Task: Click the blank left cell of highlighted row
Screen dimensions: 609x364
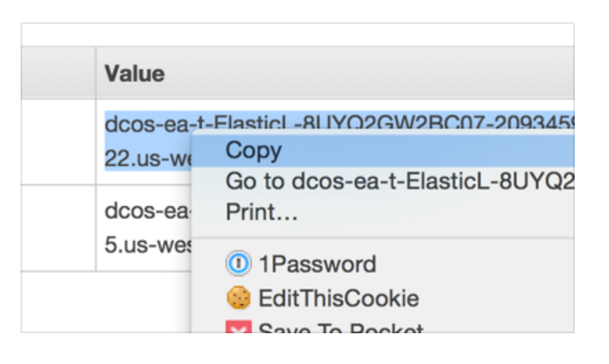Action: tap(58, 142)
